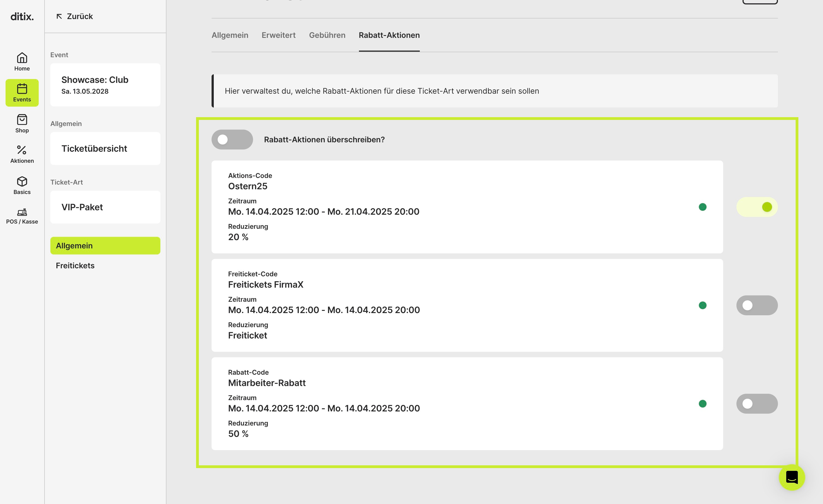Open the Showcase: Club event card

pyautogui.click(x=105, y=85)
